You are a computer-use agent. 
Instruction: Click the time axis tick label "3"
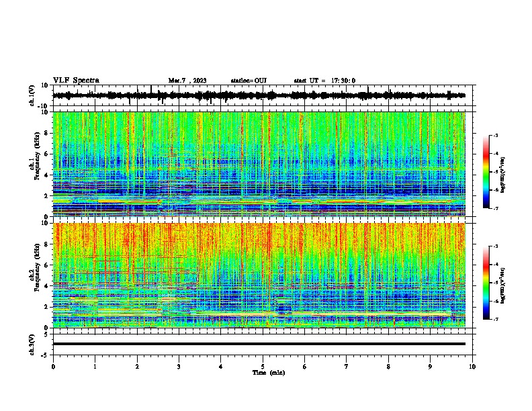coord(179,367)
